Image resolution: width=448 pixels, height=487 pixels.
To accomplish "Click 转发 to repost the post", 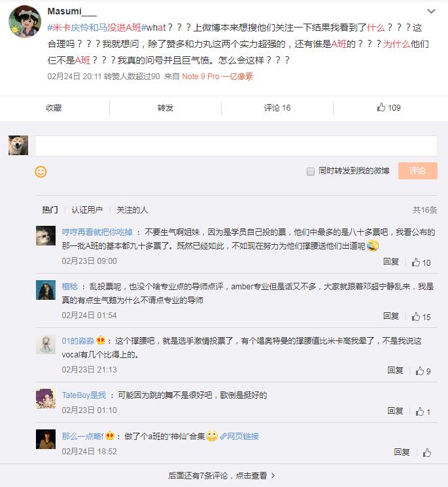I will [165, 107].
